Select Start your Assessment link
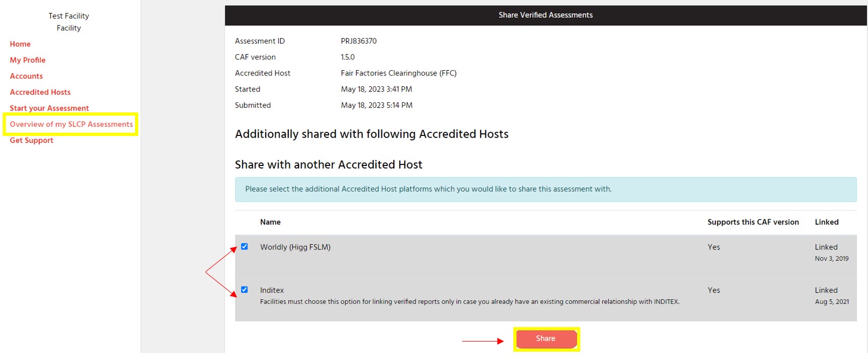The image size is (868, 356). (49, 108)
